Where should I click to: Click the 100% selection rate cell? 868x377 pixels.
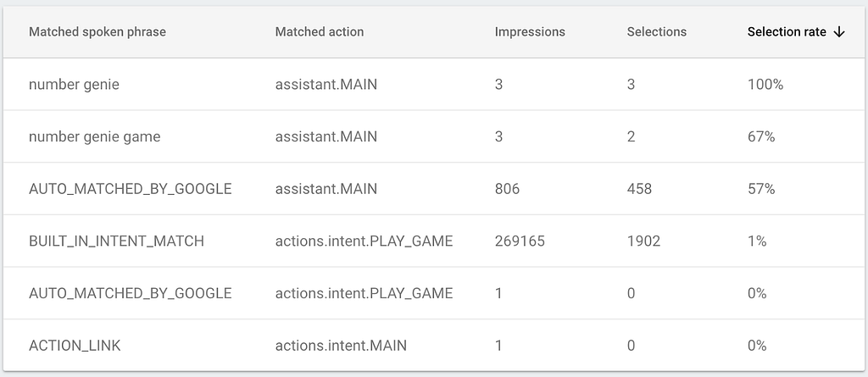765,85
